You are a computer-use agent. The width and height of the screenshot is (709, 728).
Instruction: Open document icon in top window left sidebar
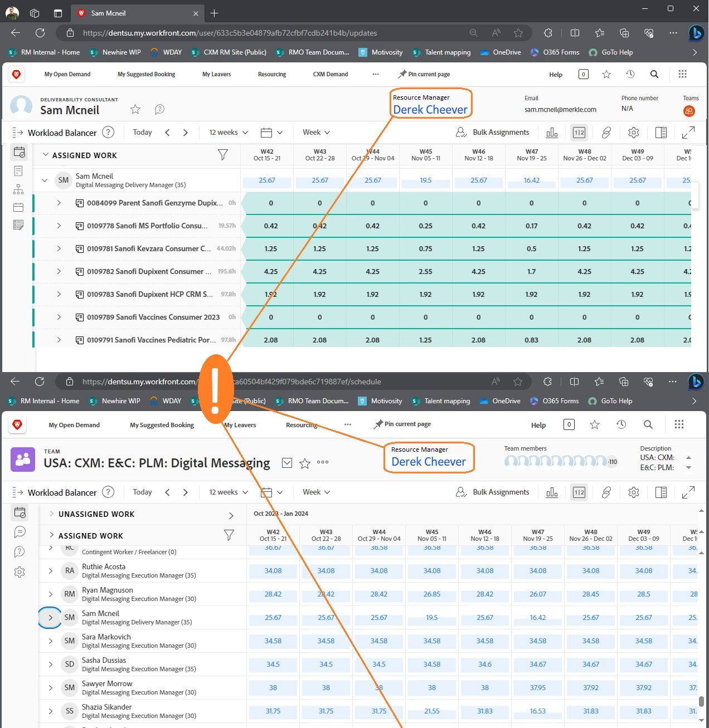18,171
